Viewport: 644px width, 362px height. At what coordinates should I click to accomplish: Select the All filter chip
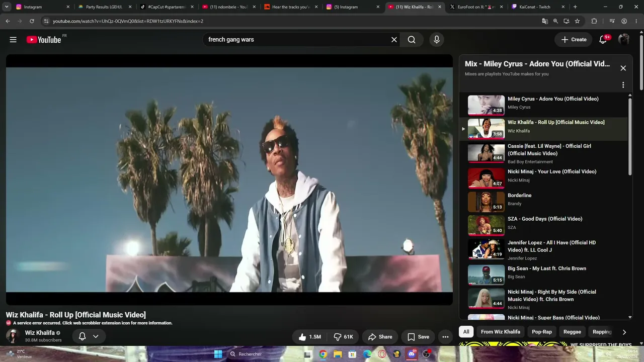point(466,332)
